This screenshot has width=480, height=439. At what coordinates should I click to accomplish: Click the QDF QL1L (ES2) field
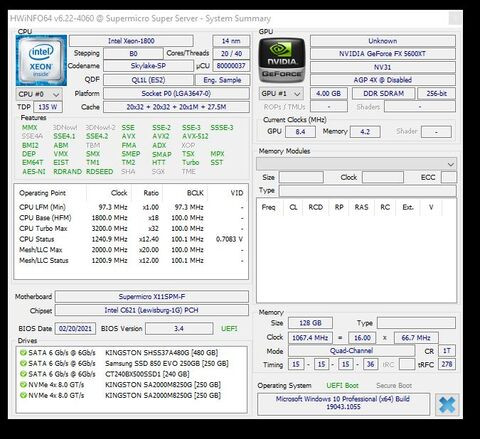[x=148, y=80]
